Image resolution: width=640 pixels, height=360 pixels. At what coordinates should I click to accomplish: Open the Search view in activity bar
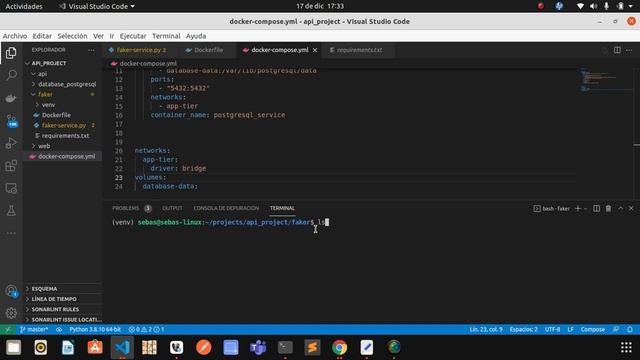click(11, 75)
